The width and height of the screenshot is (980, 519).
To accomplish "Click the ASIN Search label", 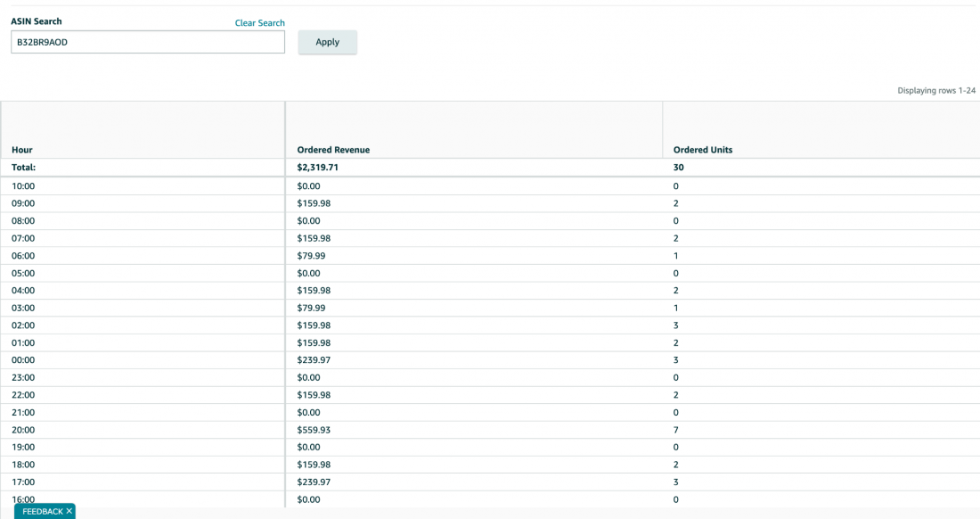I will tap(37, 21).
